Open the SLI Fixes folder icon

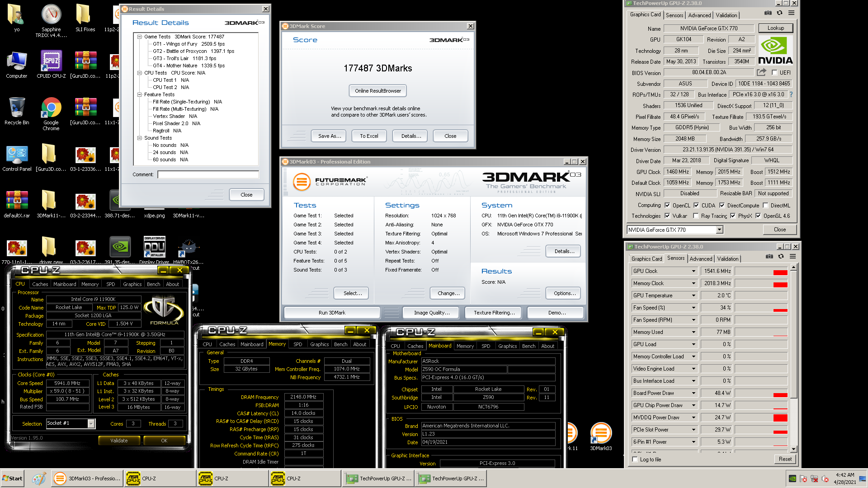tap(85, 18)
